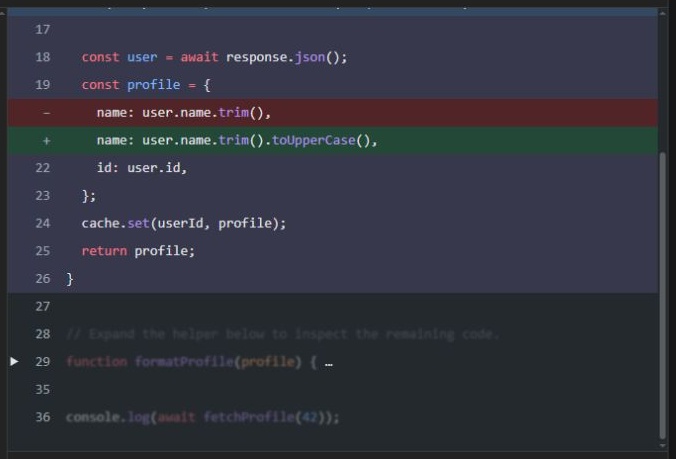
Task: Click the plus marker on the added line
Action: point(47,141)
